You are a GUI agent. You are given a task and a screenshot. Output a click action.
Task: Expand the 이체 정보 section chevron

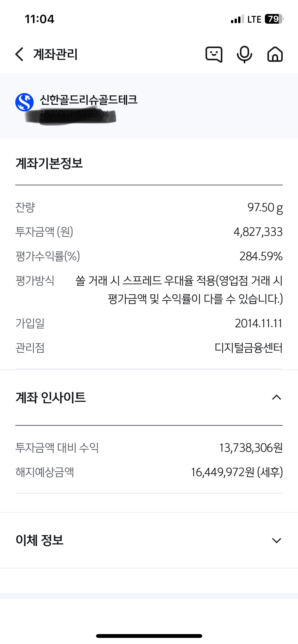[277, 540]
